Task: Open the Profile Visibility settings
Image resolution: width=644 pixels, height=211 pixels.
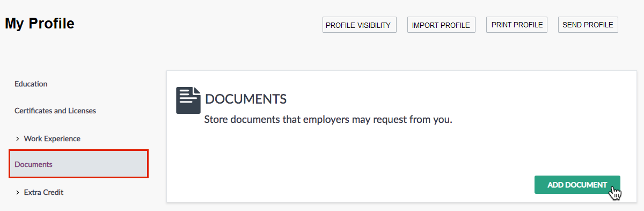Action: [359, 25]
